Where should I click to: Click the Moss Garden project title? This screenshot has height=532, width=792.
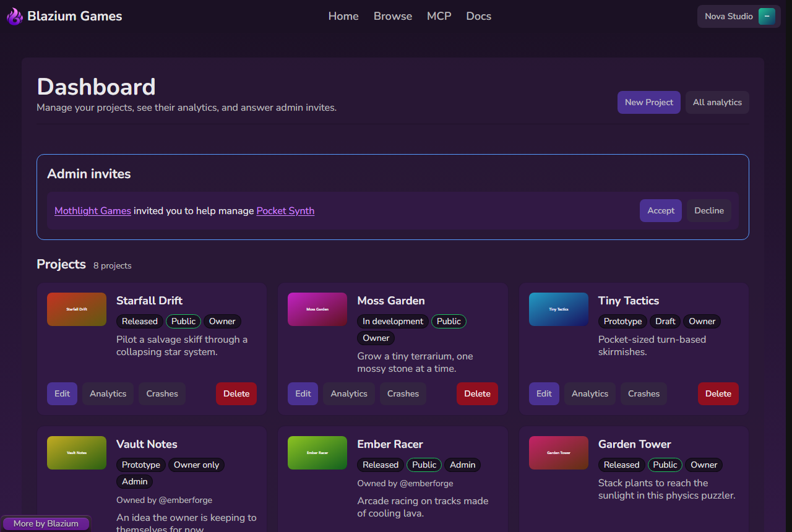(391, 301)
